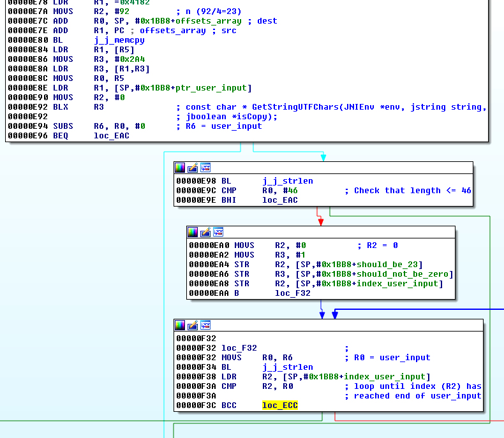The height and width of the screenshot is (438, 504).
Task: Click the node color icon on the strlen-check block
Action: point(180,168)
